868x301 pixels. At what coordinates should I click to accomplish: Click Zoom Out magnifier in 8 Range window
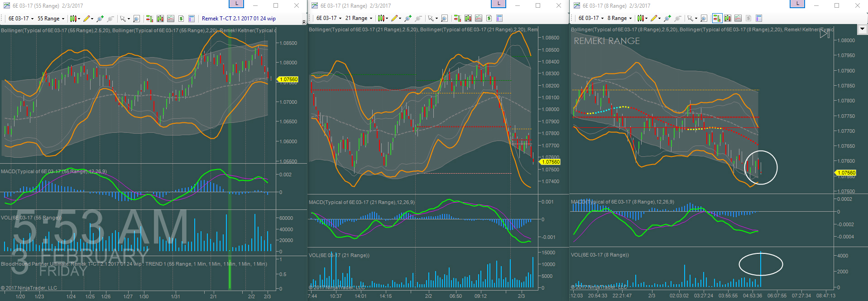pos(678,18)
